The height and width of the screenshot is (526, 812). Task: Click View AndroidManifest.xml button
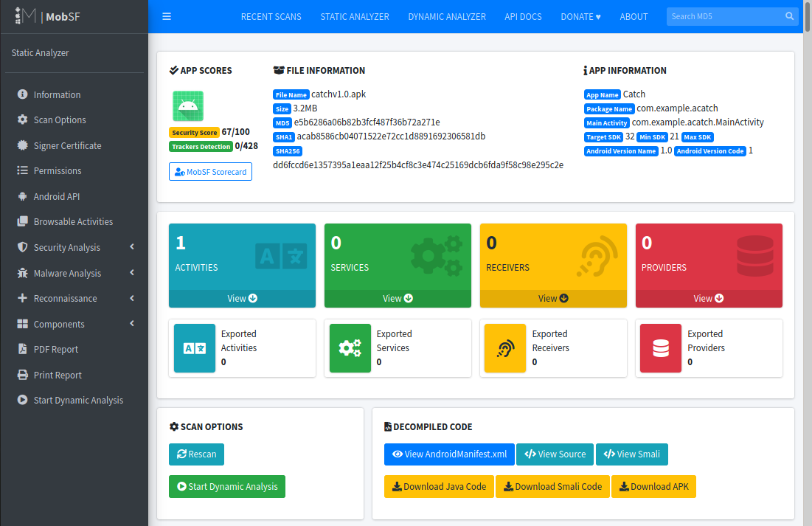pyautogui.click(x=449, y=454)
